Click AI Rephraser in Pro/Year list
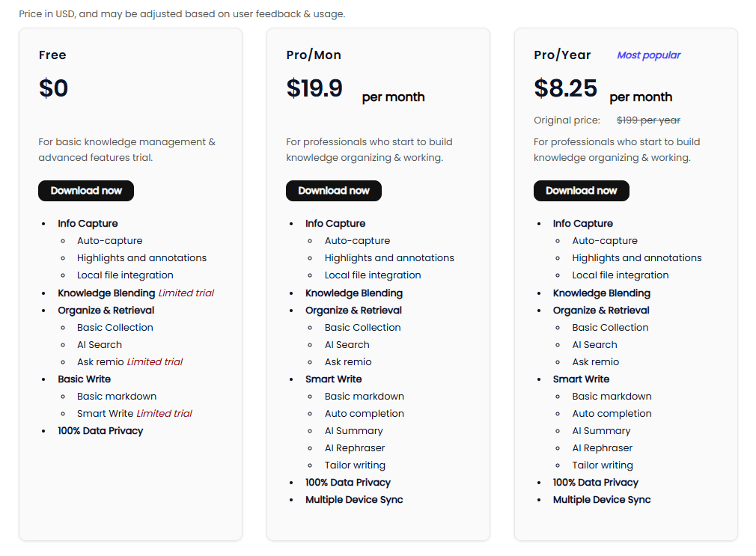The width and height of the screenshot is (756, 556). 603,448
